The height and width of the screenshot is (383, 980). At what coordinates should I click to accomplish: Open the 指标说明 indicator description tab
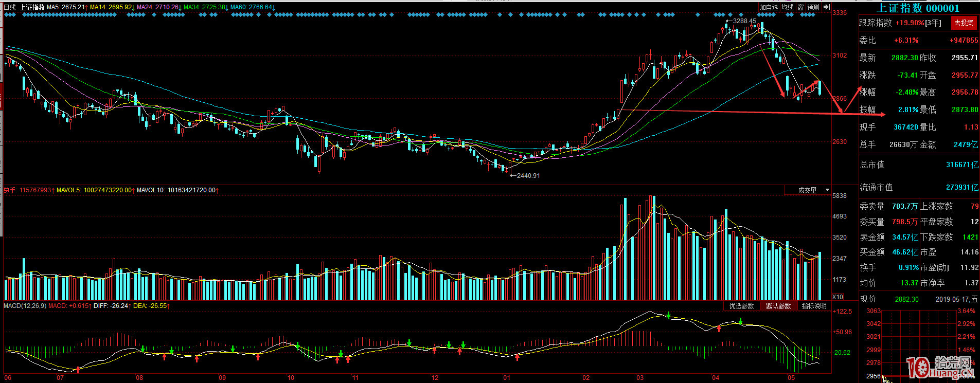coord(814,306)
